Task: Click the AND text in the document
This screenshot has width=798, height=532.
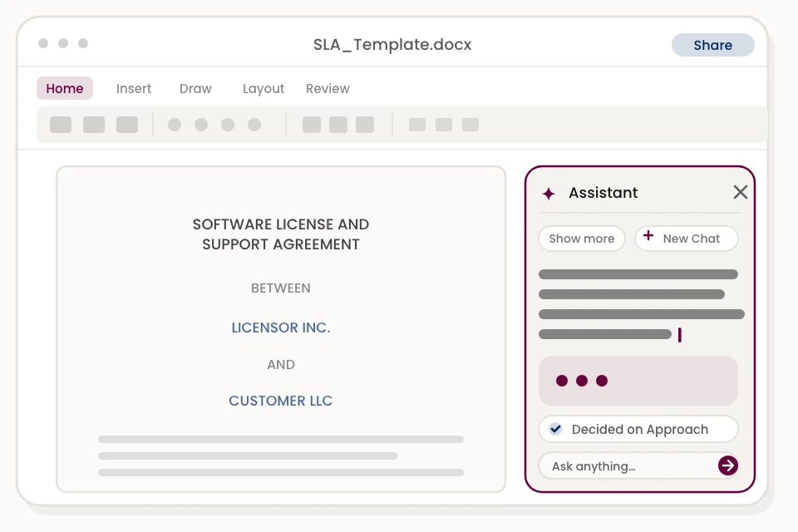Action: coord(281,365)
